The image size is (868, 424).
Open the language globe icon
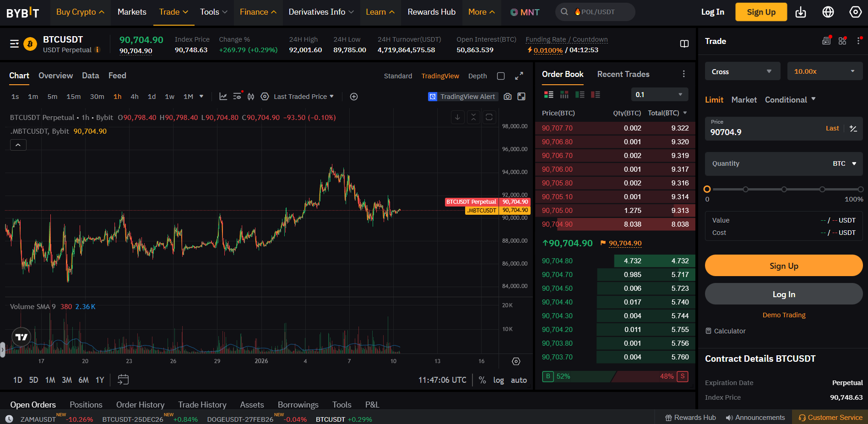(x=828, y=12)
